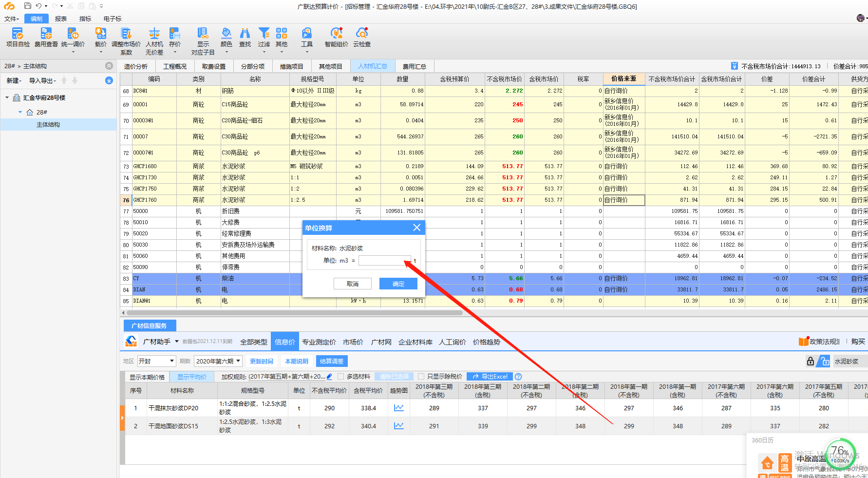Open the 文件 menu
This screenshot has width=868, height=478.
[12, 19]
